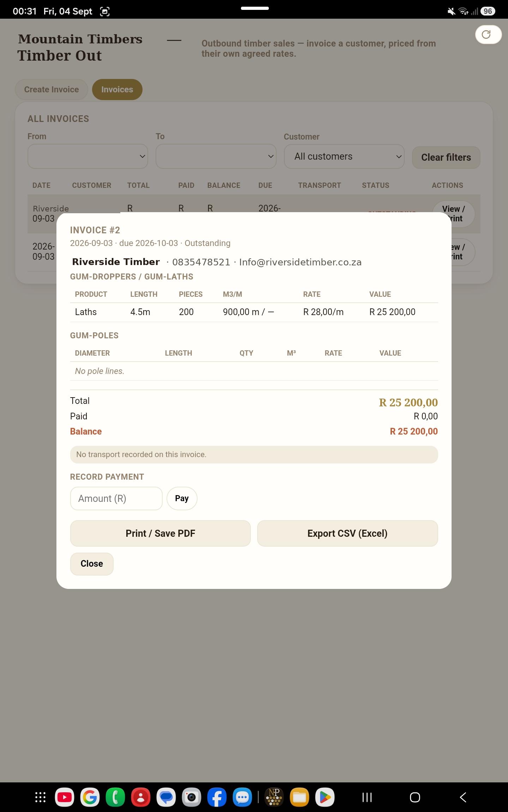The height and width of the screenshot is (812, 508).
Task: Launch YouTube from the dock
Action: click(x=65, y=797)
